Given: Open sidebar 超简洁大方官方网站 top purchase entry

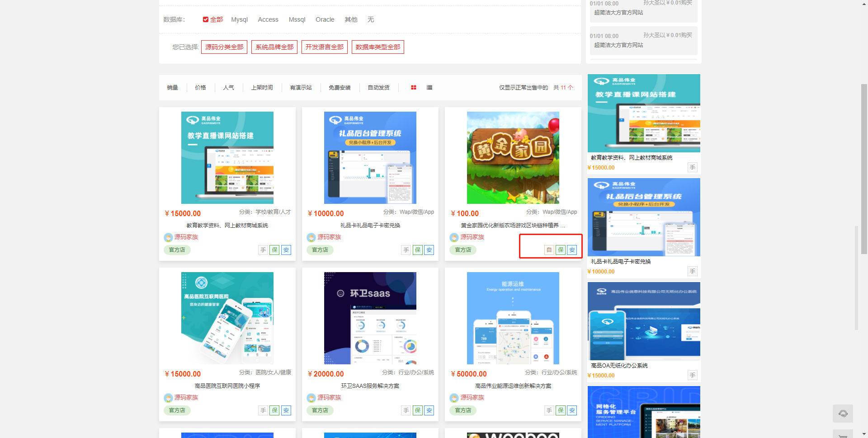Looking at the screenshot, I should (618, 13).
